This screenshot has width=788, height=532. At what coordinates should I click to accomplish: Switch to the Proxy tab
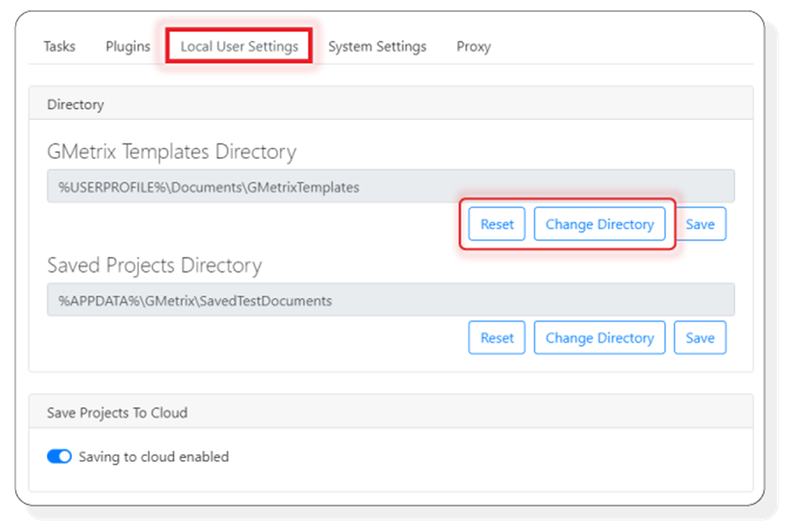pos(474,47)
